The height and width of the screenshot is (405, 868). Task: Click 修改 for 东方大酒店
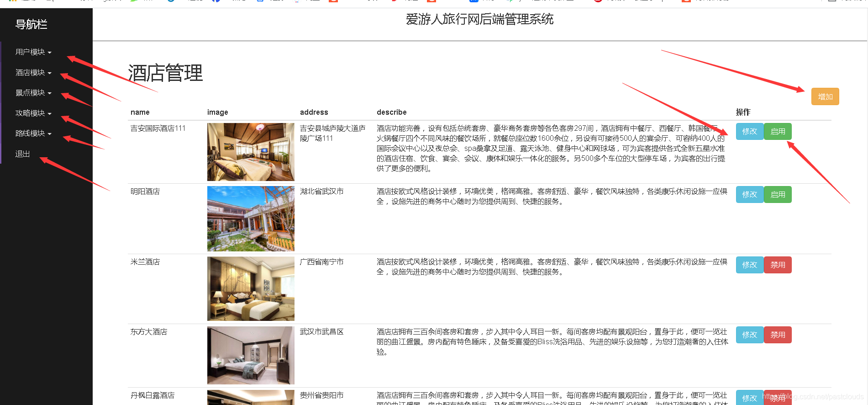(x=750, y=335)
